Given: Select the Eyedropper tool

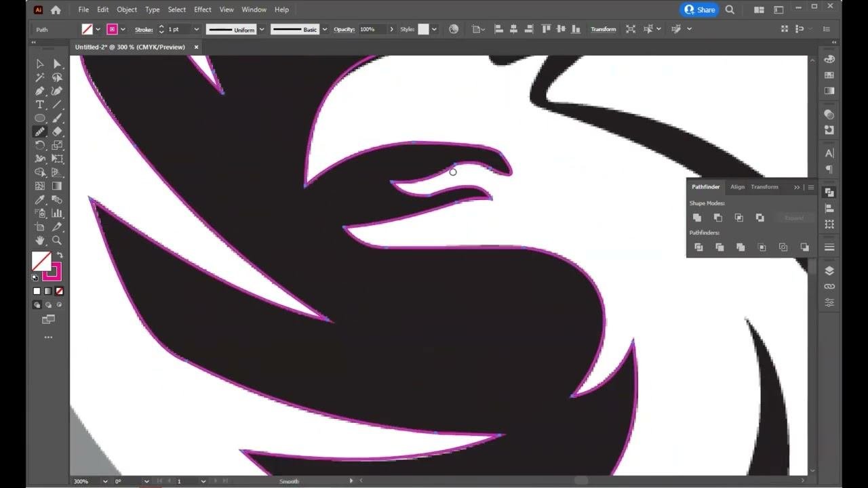Looking at the screenshot, I should coord(40,199).
